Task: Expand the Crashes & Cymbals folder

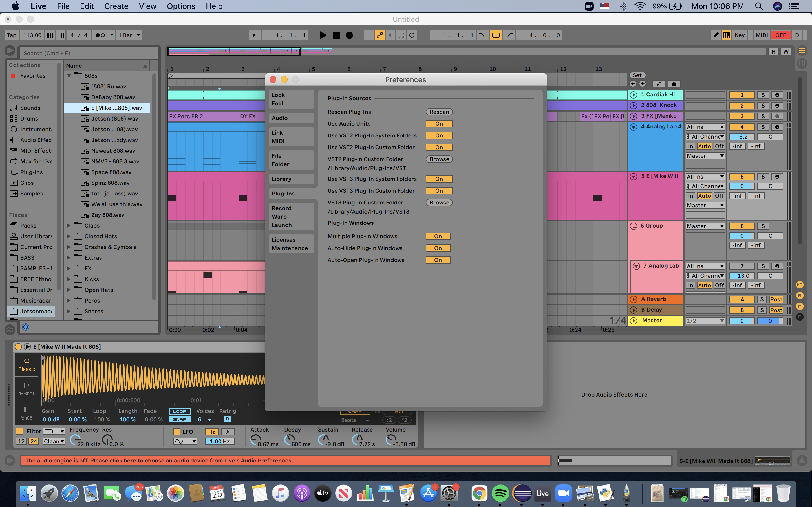Action: [69, 247]
